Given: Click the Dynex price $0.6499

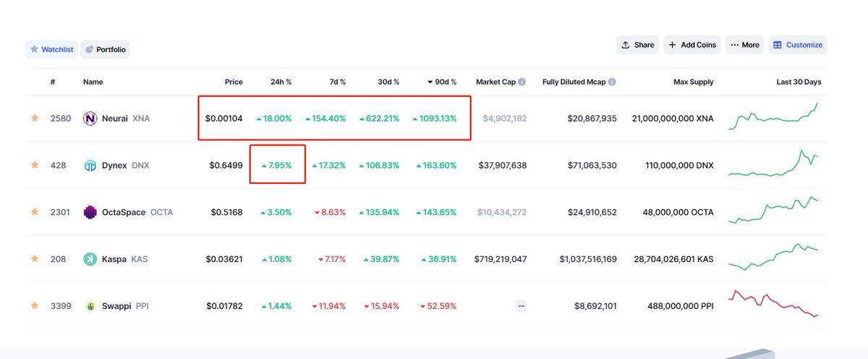Looking at the screenshot, I should [x=226, y=165].
